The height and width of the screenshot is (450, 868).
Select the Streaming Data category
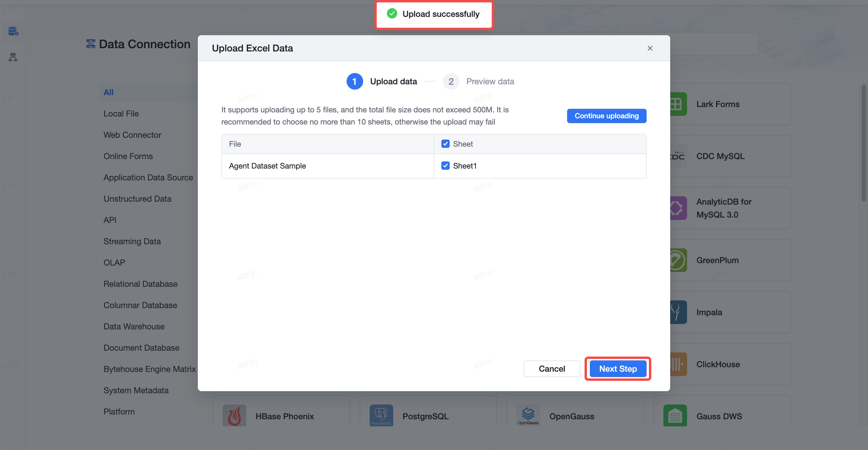(132, 242)
